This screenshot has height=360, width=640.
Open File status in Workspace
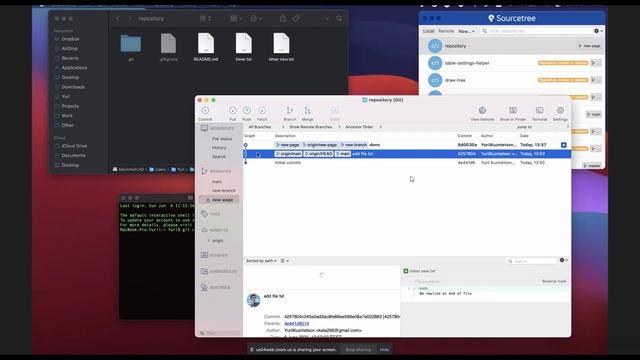pyautogui.click(x=222, y=139)
